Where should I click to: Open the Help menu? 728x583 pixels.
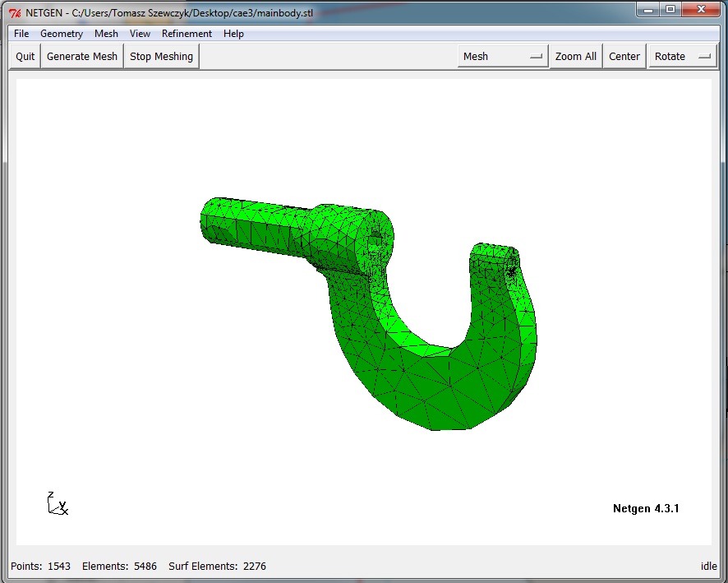[233, 34]
